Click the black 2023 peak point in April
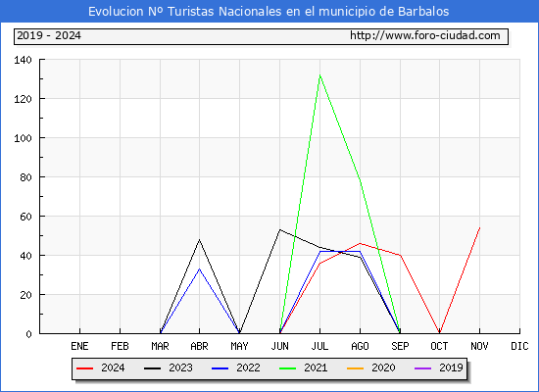Screen dimensions: 539x392 coord(199,240)
